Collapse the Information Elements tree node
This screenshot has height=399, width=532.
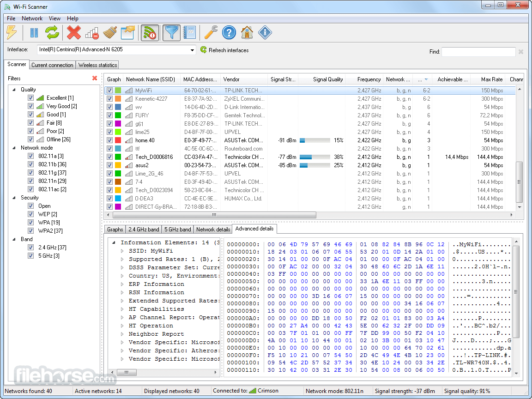[114, 242]
